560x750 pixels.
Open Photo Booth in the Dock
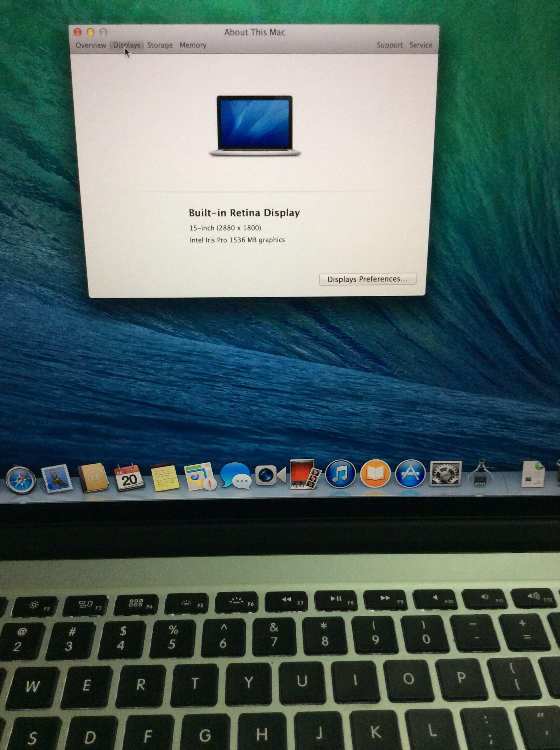point(305,474)
